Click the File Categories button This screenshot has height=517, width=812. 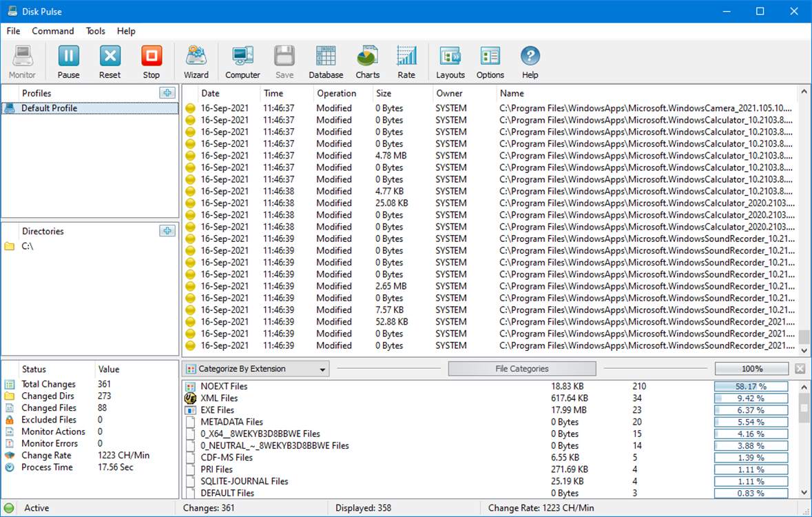coord(522,369)
